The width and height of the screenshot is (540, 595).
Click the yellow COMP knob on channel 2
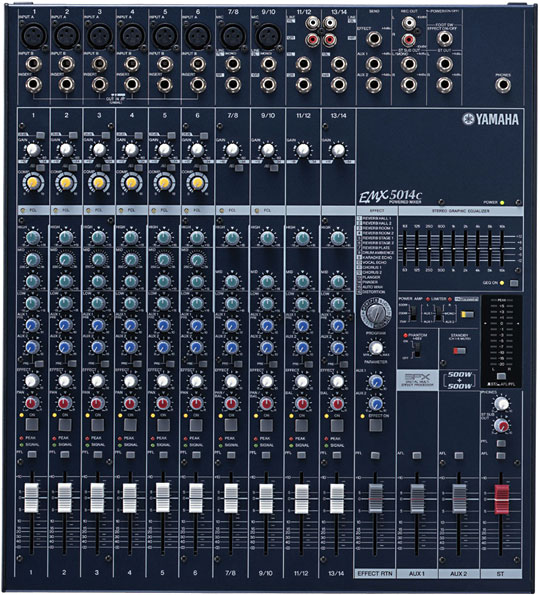pyautogui.click(x=66, y=183)
